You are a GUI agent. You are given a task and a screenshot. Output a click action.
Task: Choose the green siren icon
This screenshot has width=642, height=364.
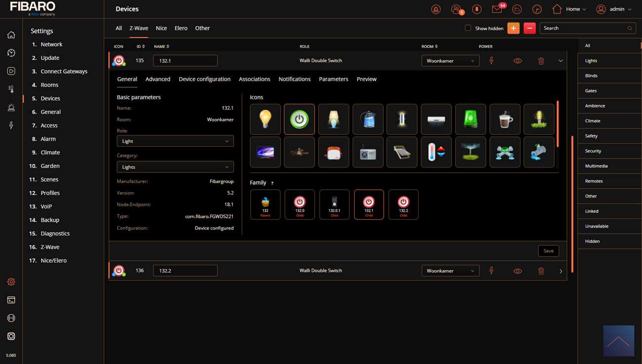tap(471, 120)
